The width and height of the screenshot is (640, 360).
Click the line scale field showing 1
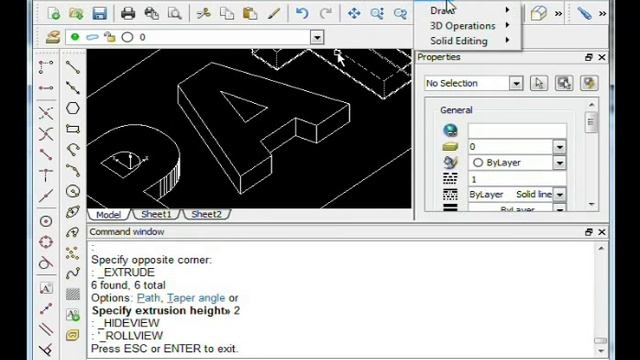click(x=517, y=179)
